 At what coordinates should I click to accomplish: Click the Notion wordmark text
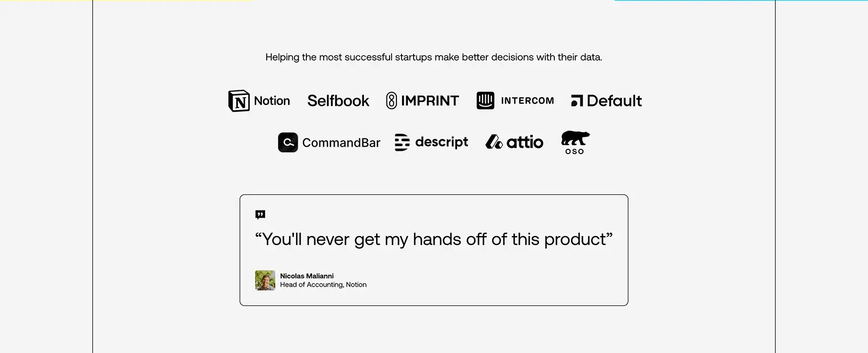click(x=272, y=101)
